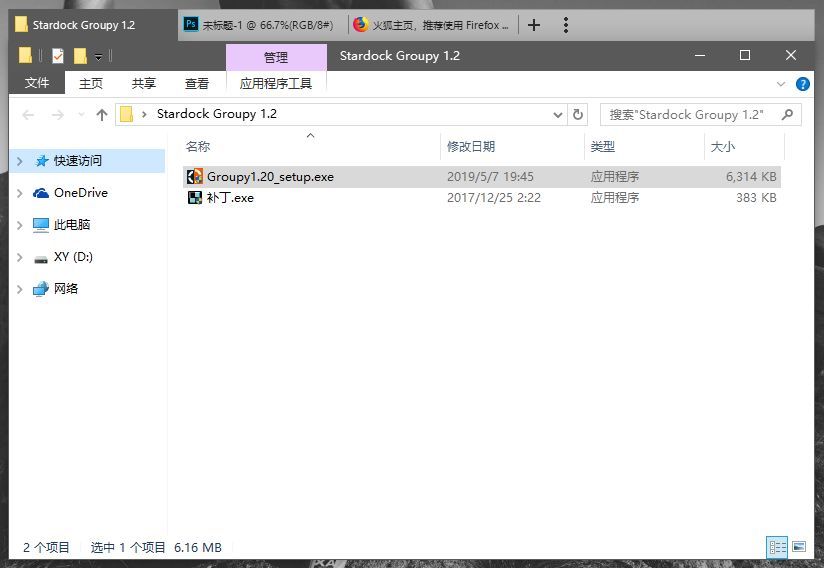
Task: Open the Groupy three-dot options menu
Action: [x=565, y=25]
